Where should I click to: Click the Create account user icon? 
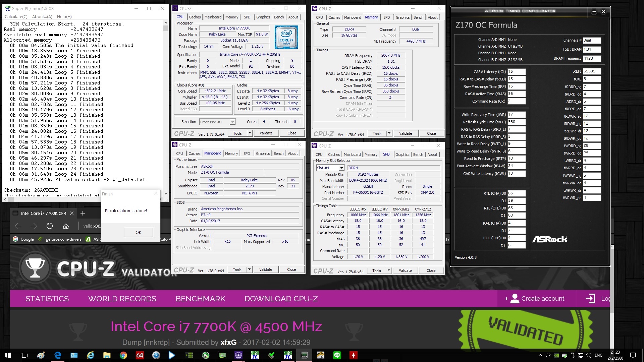coord(515,299)
